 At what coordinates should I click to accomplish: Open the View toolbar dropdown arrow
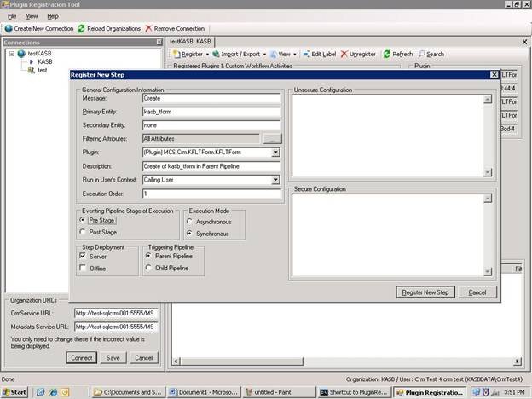(x=294, y=55)
